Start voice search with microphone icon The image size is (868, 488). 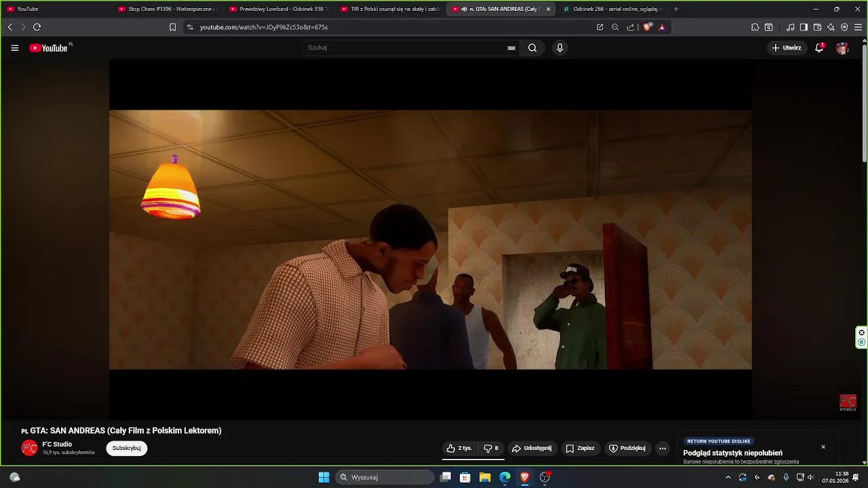point(559,47)
